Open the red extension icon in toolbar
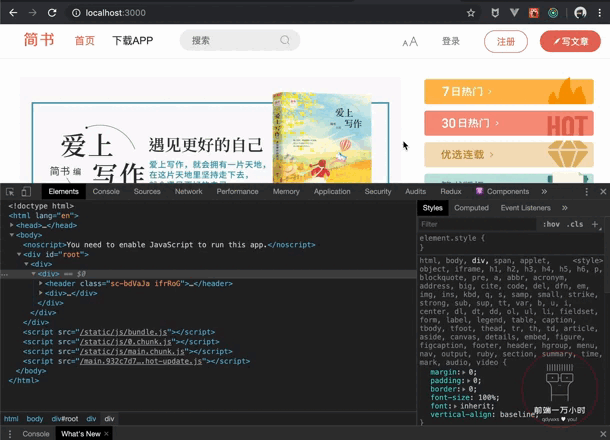 click(534, 13)
